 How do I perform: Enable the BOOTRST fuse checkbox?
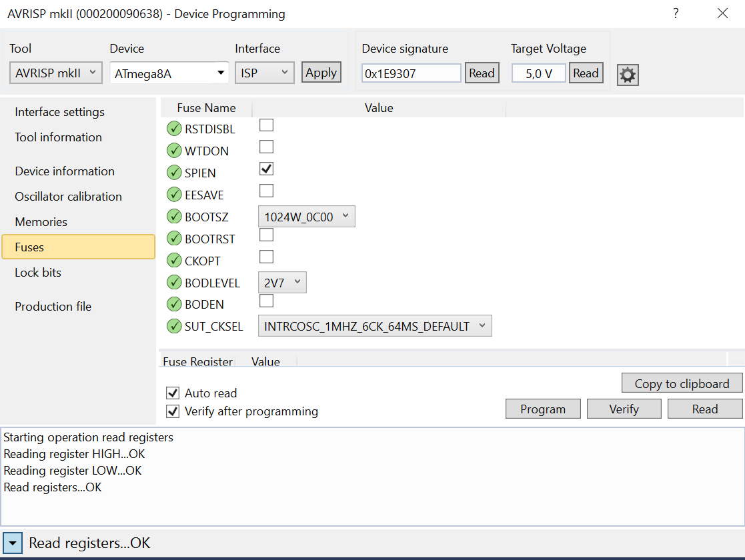[x=266, y=235]
